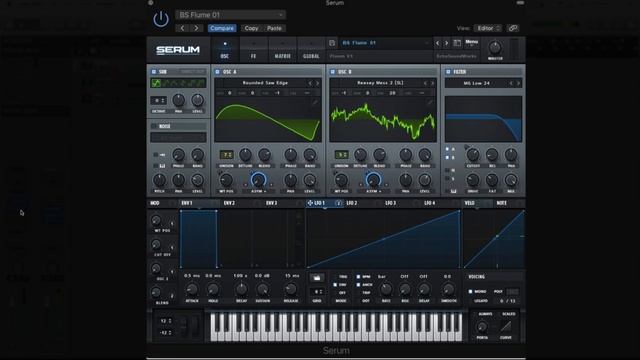Select the first Sub oscillator waveform shape
The height and width of the screenshot is (360, 640).
[x=156, y=83]
